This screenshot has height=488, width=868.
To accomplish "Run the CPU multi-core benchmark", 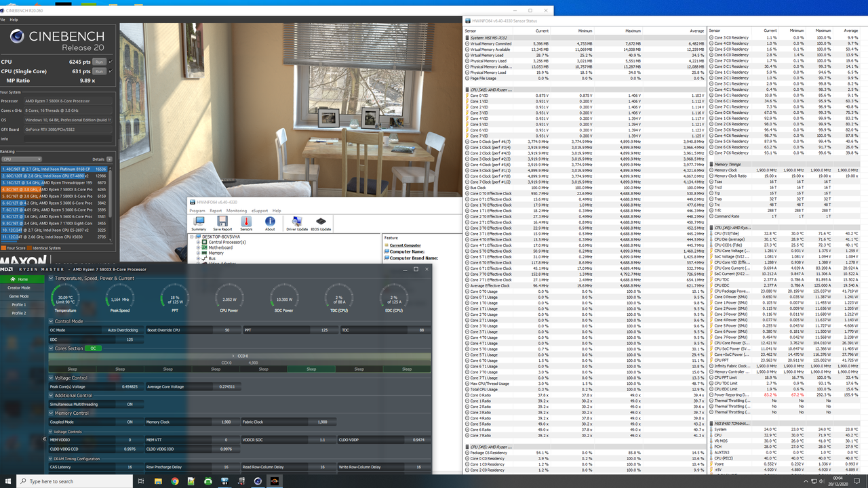I will 99,62.
